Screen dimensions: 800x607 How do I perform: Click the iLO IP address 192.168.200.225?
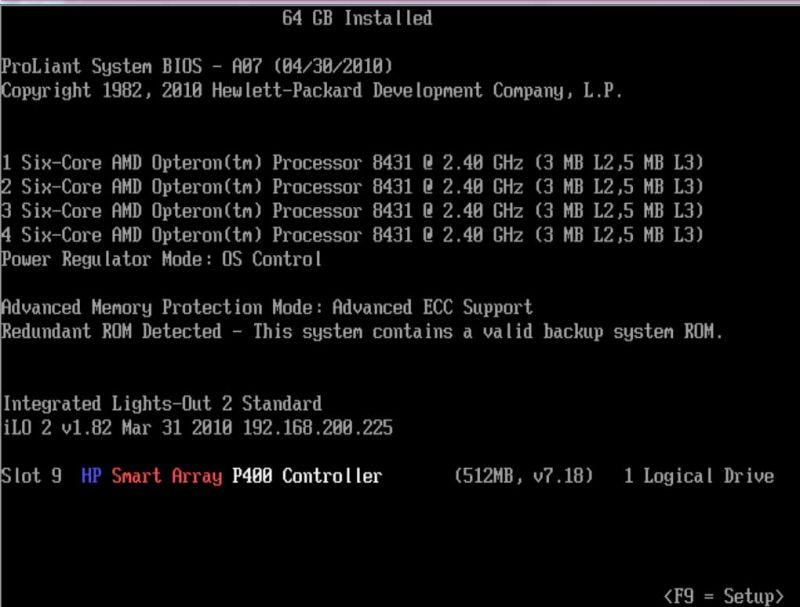318,427
